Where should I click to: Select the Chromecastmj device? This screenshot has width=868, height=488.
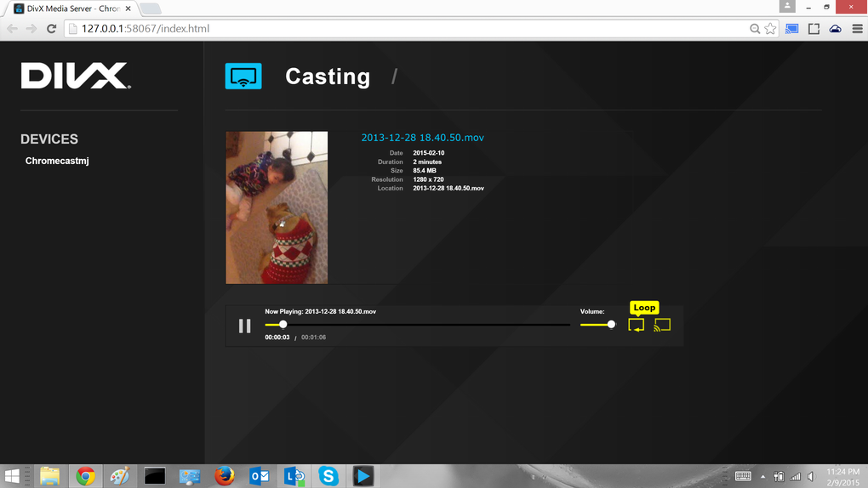(57, 161)
